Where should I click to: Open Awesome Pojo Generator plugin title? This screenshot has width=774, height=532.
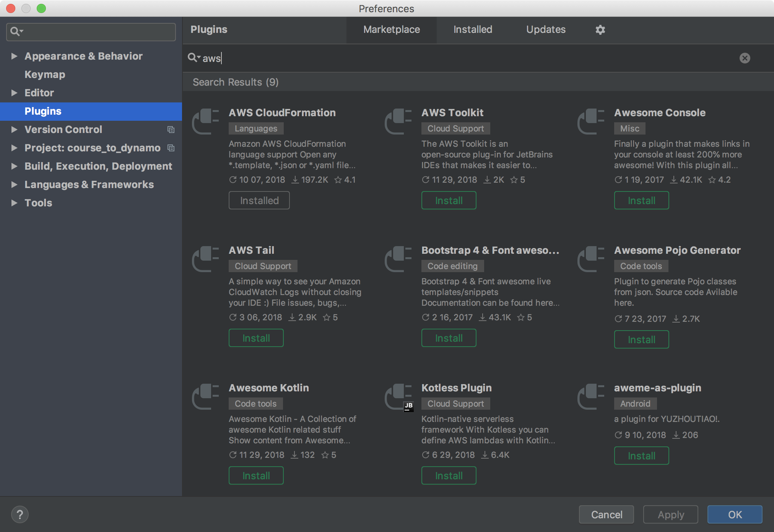tap(677, 250)
